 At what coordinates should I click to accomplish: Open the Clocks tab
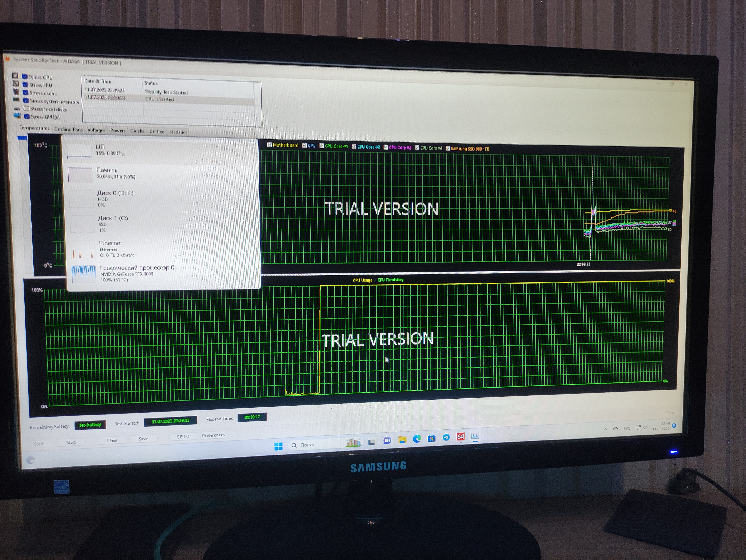[x=137, y=131]
